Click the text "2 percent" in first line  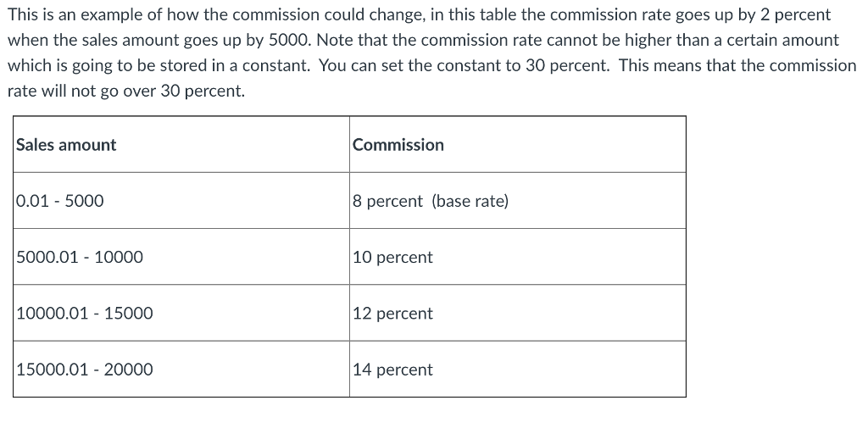coord(795,15)
